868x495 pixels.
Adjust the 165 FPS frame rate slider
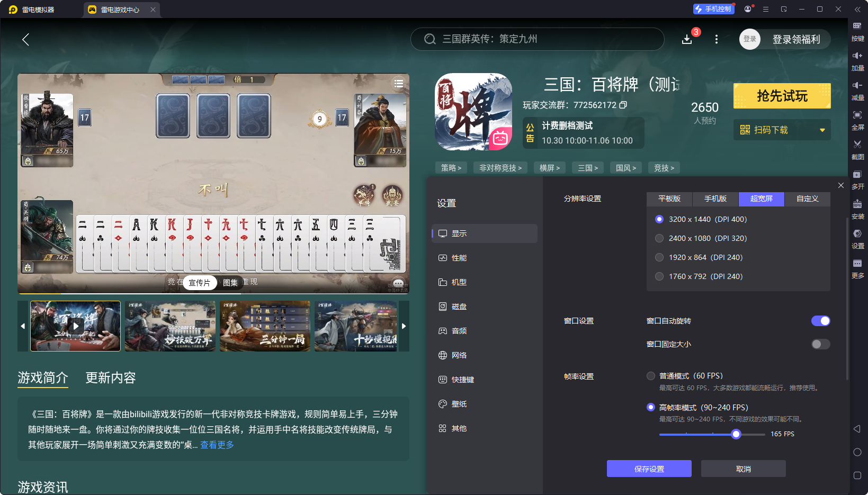(x=736, y=434)
